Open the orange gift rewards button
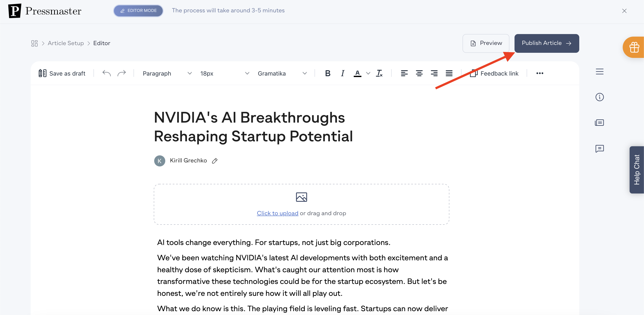The image size is (644, 315). click(634, 47)
